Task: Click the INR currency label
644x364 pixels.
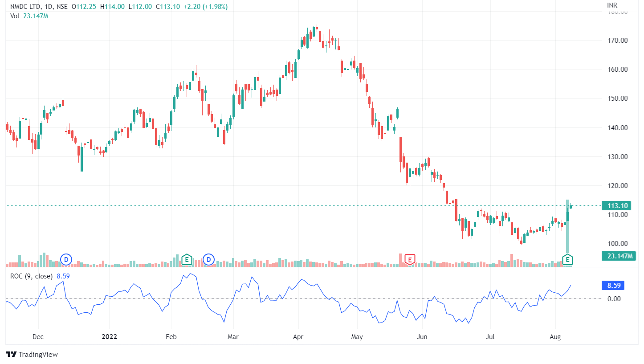Action: (612, 5)
